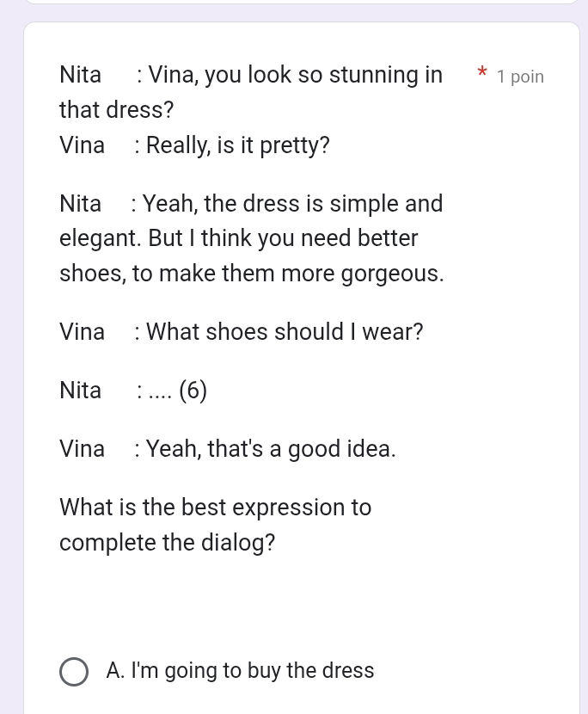Click the name "Nita" beside the blank answer
The image size is (588, 714).
pyautogui.click(x=80, y=391)
